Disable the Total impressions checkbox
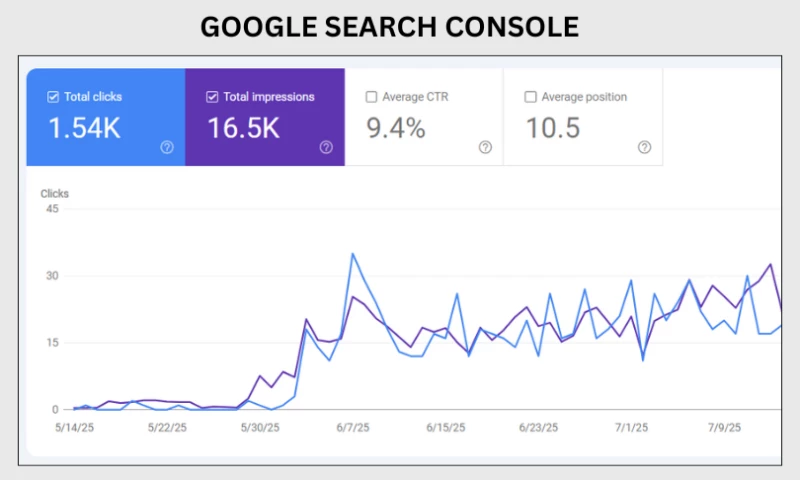 [x=212, y=97]
